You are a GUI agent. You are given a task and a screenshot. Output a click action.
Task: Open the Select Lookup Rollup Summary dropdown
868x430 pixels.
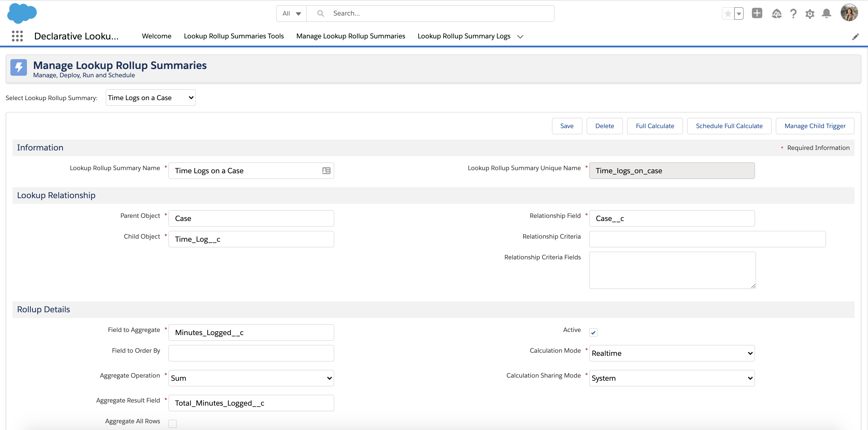point(150,98)
